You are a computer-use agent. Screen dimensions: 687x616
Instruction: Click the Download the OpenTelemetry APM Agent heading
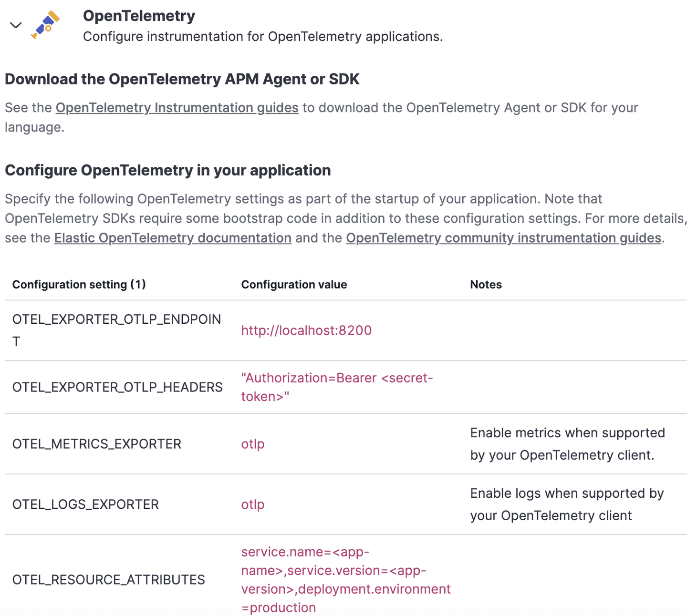tap(181, 79)
